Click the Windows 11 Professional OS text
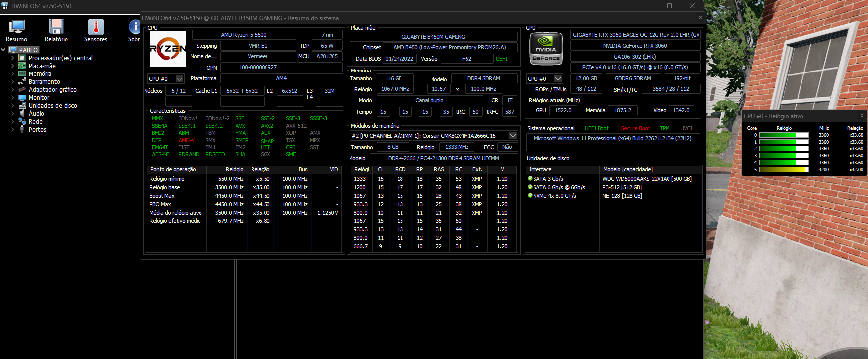 pos(612,138)
